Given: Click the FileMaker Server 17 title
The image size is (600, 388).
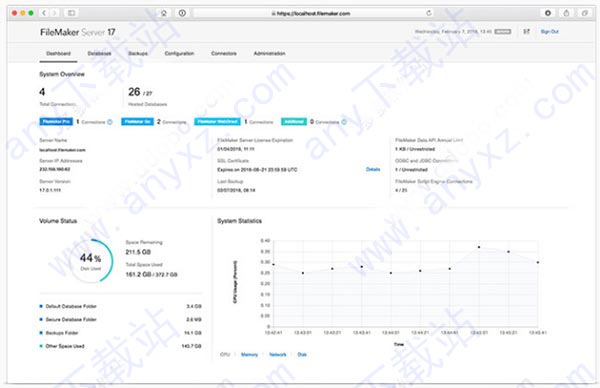Looking at the screenshot, I should pyautogui.click(x=78, y=32).
